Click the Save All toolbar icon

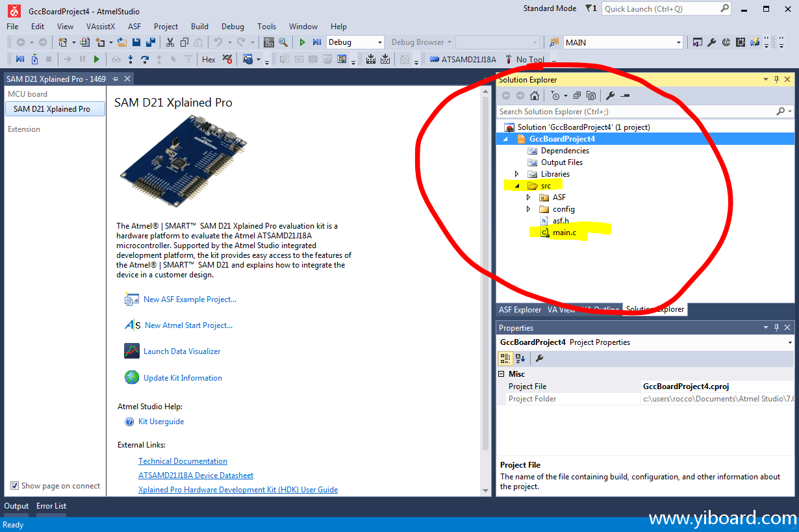click(x=151, y=42)
